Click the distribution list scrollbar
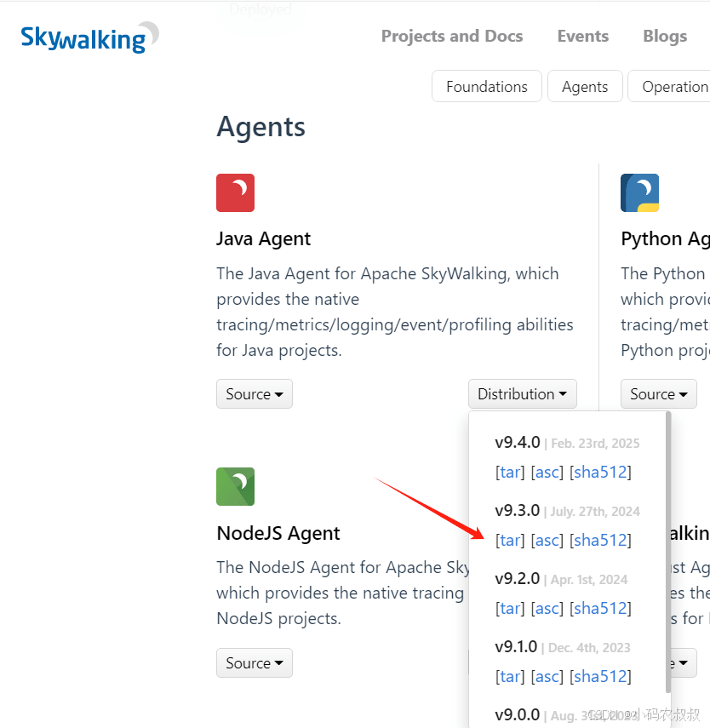Viewport: 710px width, 728px height. pyautogui.click(x=668, y=553)
